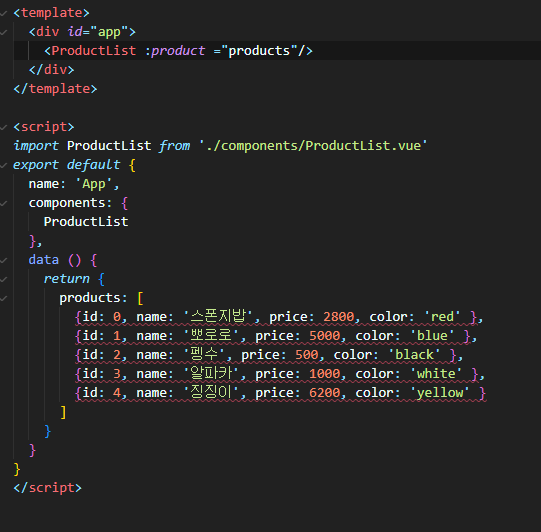This screenshot has width=541, height=532.
Task: Click the ':product' prop binding
Action: tap(175, 51)
